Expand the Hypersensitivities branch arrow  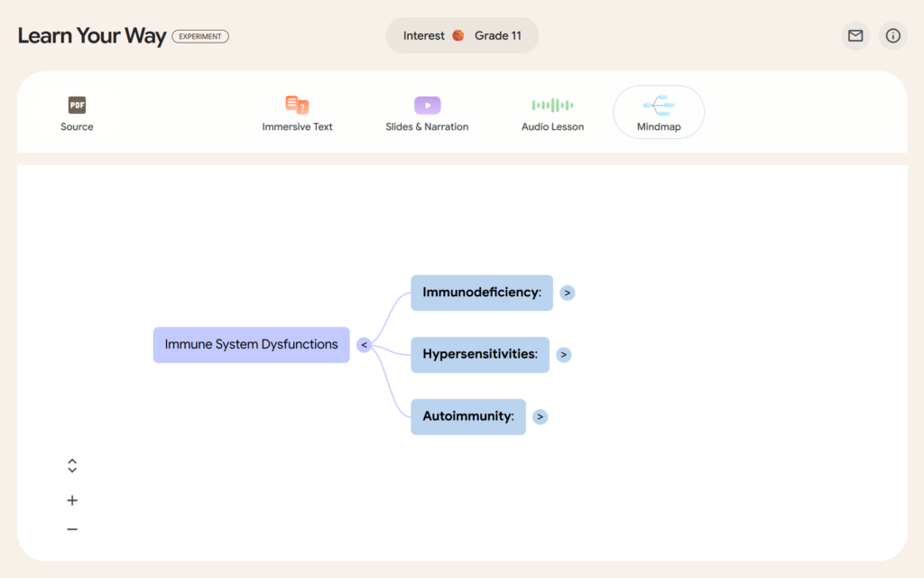[x=563, y=355]
